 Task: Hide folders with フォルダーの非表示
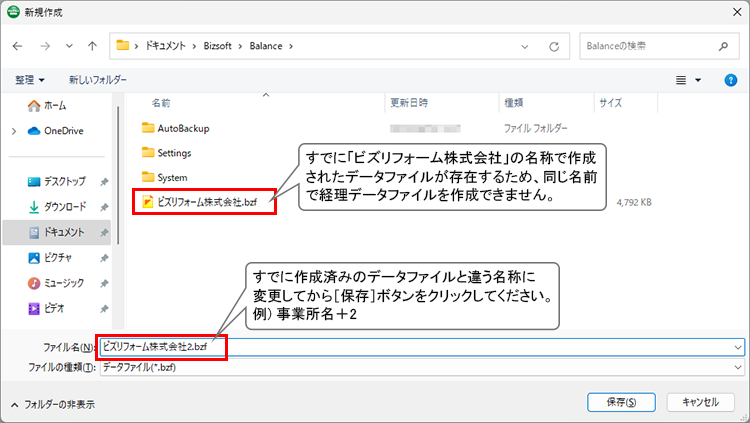pyautogui.click(x=53, y=403)
